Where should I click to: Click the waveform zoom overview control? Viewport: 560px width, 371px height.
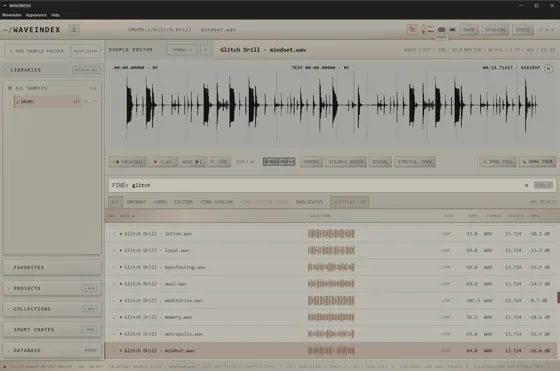tap(279, 162)
